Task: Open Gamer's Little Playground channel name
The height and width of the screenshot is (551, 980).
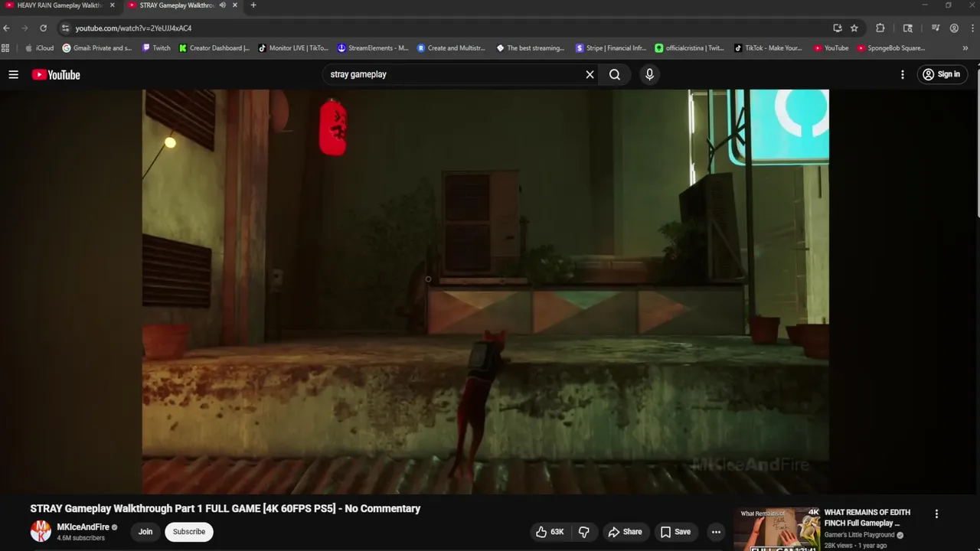Action: tap(859, 535)
